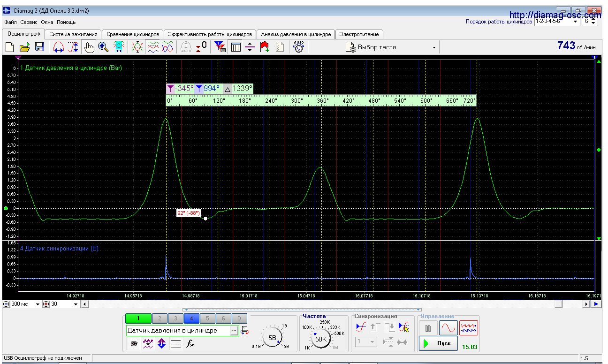Open the Сервис menu
The height and width of the screenshot is (364, 608).
[29, 22]
